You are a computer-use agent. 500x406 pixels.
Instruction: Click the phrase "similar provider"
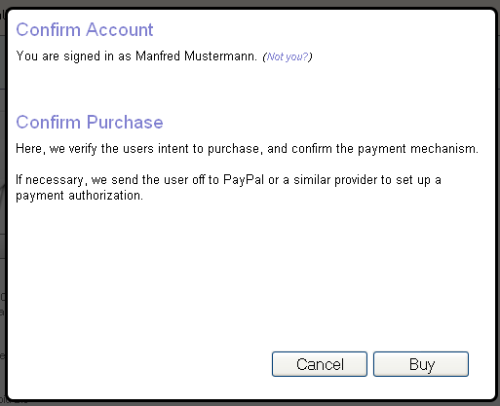pyautogui.click(x=336, y=180)
